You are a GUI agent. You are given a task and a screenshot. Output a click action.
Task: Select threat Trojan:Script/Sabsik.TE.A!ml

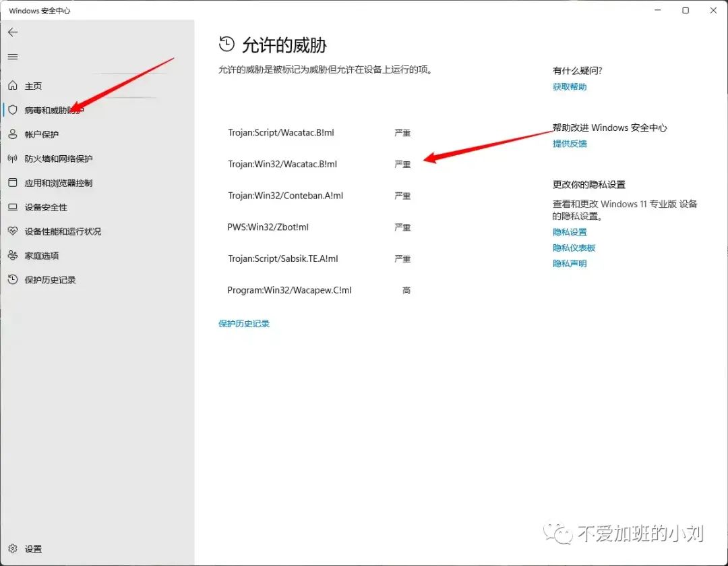click(x=282, y=259)
